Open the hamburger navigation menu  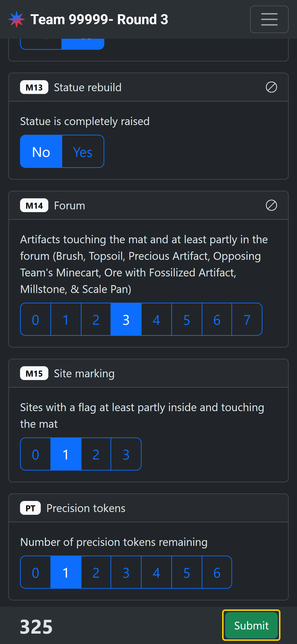click(x=269, y=20)
